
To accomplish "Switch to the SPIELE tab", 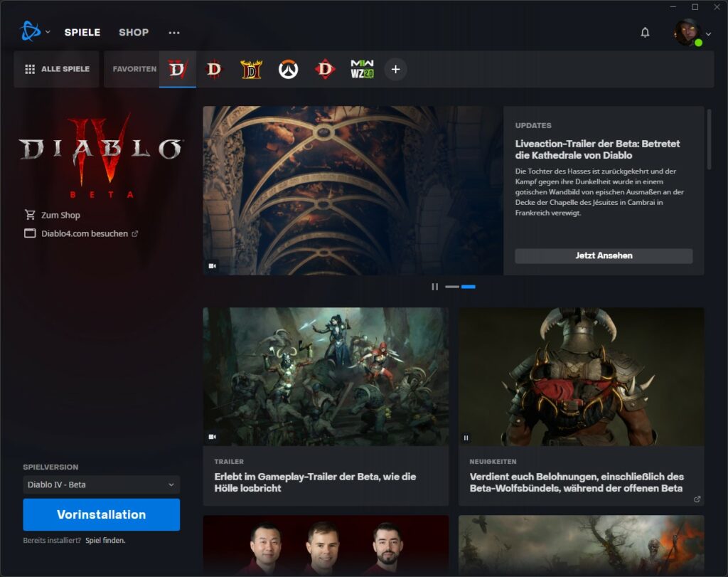I will [82, 32].
